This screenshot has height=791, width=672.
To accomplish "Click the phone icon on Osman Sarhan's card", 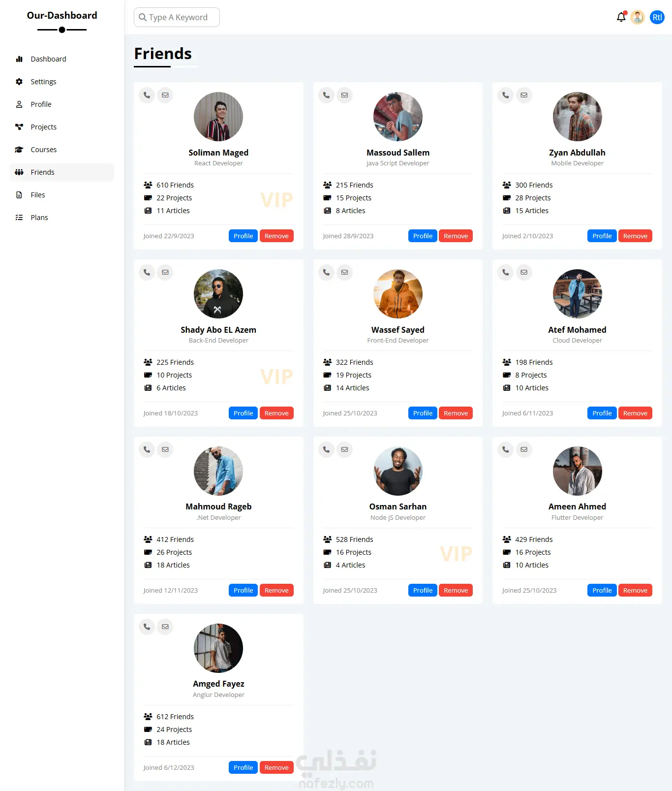I will pos(327,449).
